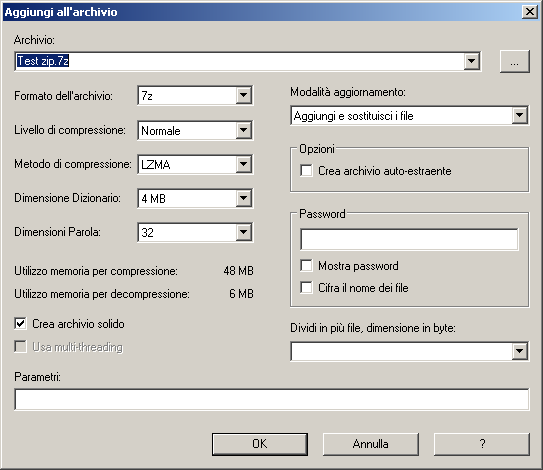The image size is (543, 470).
Task: Expand the Archivio filename dropdown arrow
Action: [x=471, y=61]
